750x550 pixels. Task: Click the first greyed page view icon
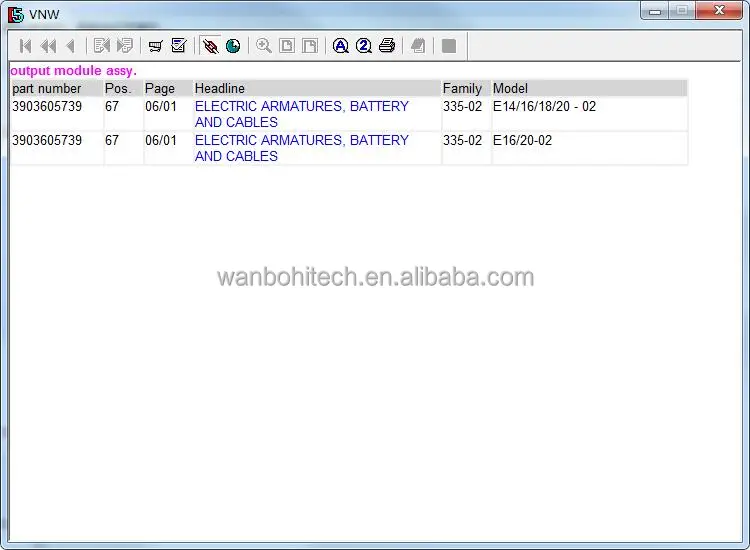[x=287, y=46]
